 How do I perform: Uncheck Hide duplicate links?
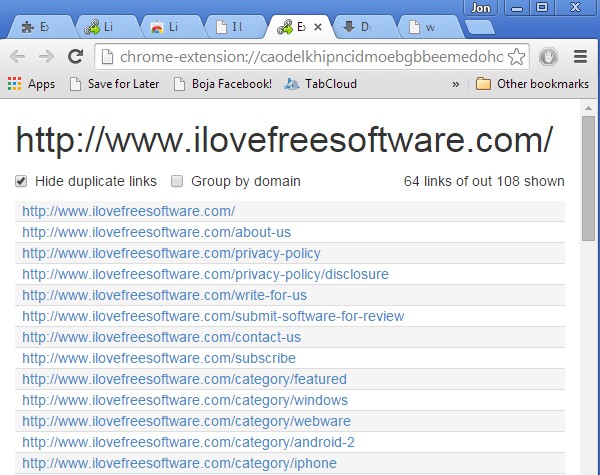pos(21,181)
